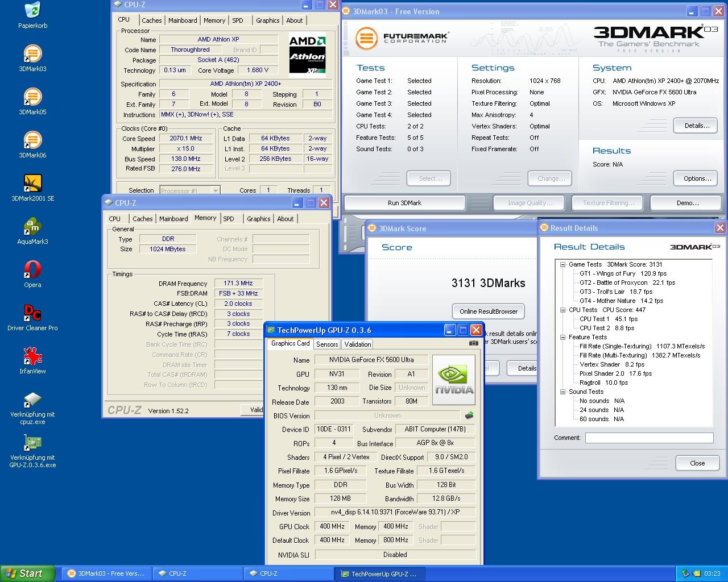Open SPD tab in Memory CPU-Z window
The height and width of the screenshot is (582, 728).
(229, 219)
